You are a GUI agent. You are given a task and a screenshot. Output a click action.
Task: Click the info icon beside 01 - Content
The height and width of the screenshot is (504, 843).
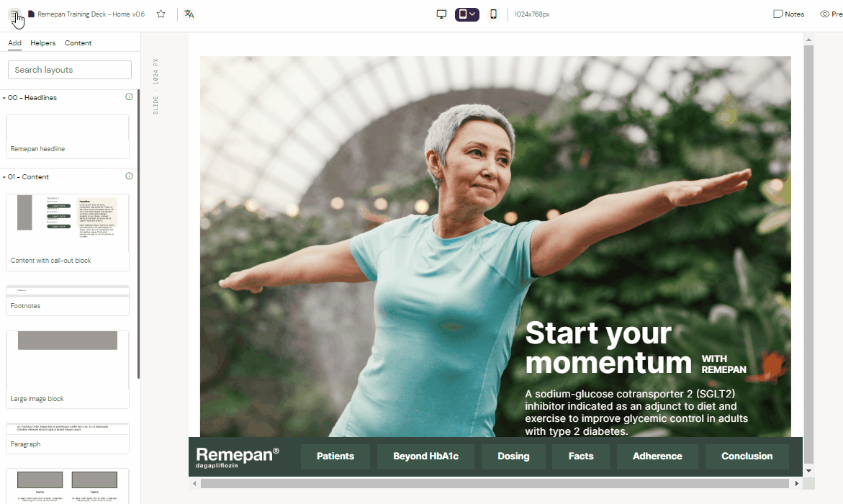[x=129, y=176]
